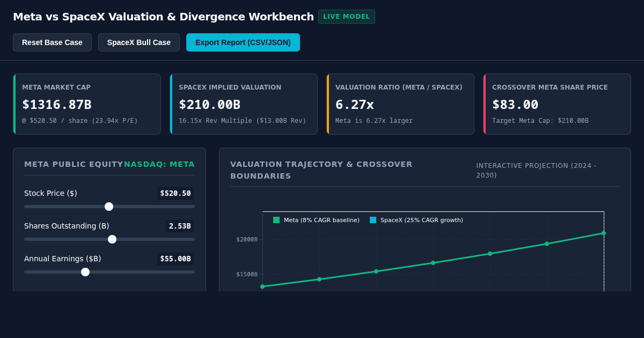Click the LIVE MODEL badge
The image size is (644, 338).
pyautogui.click(x=347, y=17)
